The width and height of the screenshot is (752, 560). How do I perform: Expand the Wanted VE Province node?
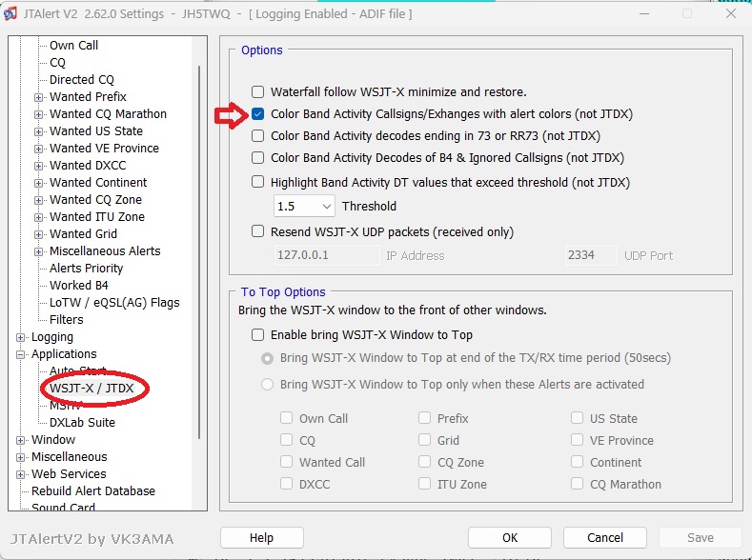pos(38,149)
